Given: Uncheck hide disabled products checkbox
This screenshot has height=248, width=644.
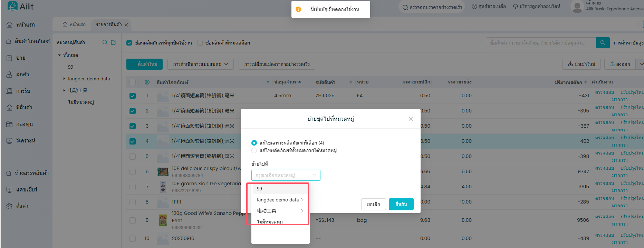Looking at the screenshot, I should 129,43.
